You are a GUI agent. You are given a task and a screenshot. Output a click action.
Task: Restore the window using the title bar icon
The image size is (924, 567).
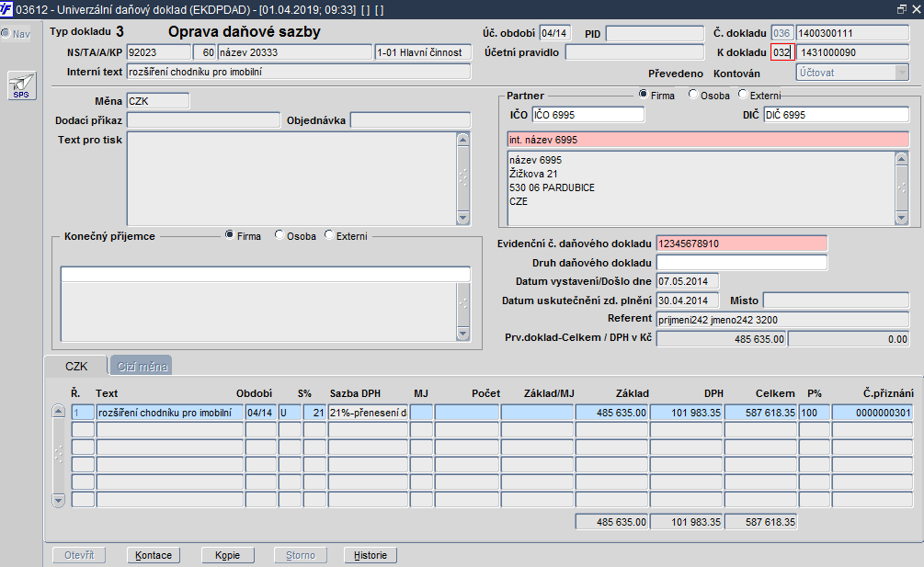[901, 8]
